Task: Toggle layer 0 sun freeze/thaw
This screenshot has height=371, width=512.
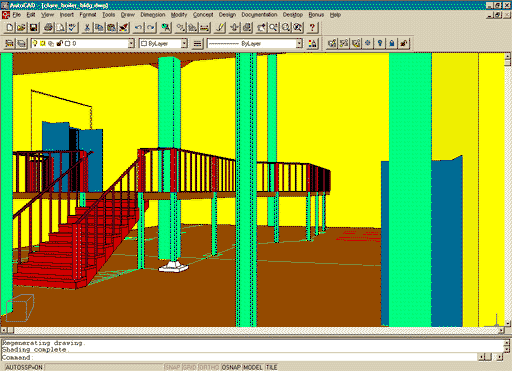Action: (x=43, y=43)
